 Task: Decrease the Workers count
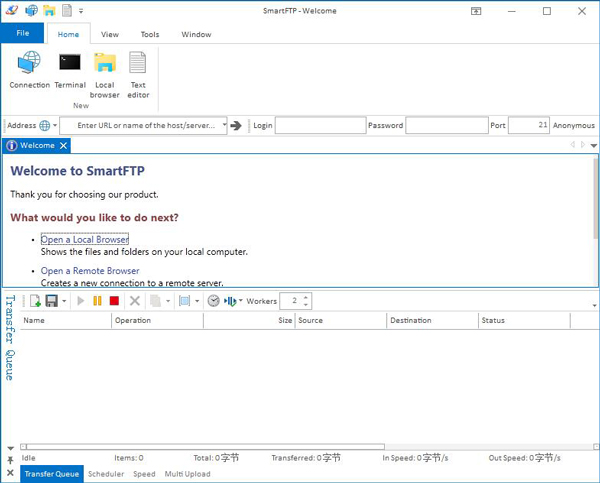306,305
